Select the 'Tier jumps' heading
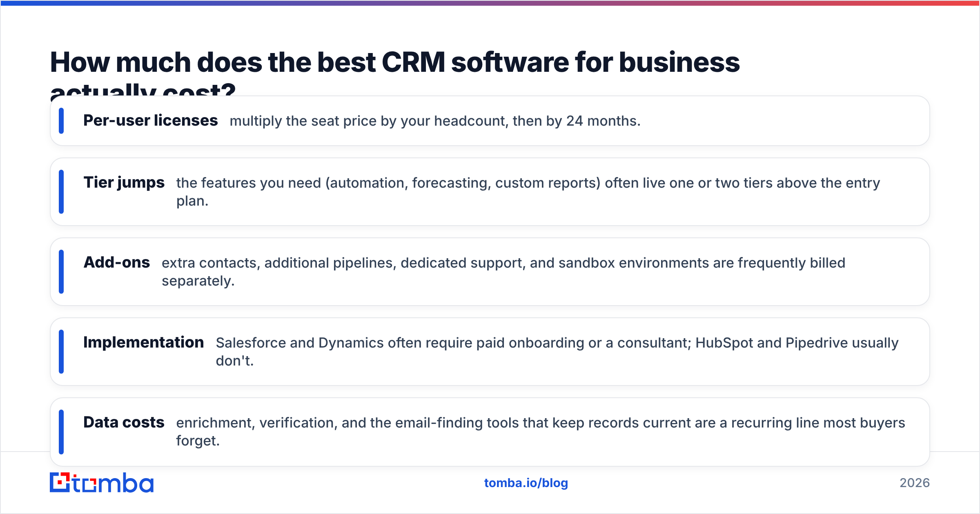980x514 pixels. click(124, 182)
